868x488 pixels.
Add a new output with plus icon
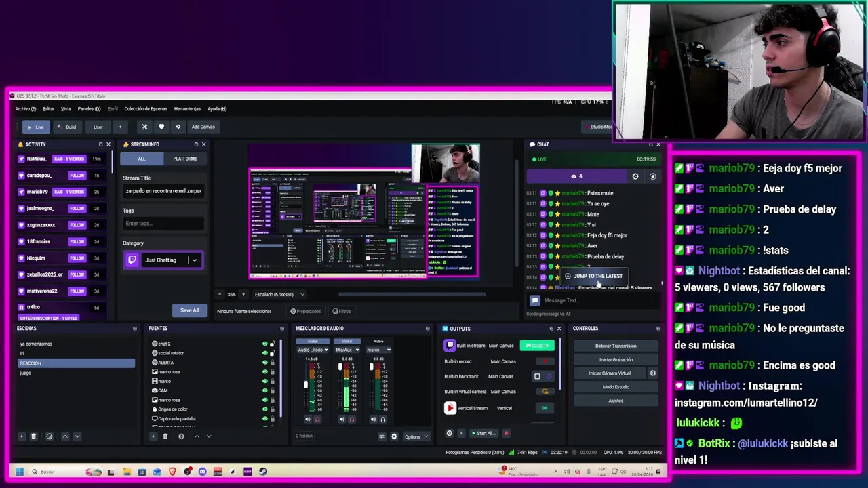click(461, 433)
